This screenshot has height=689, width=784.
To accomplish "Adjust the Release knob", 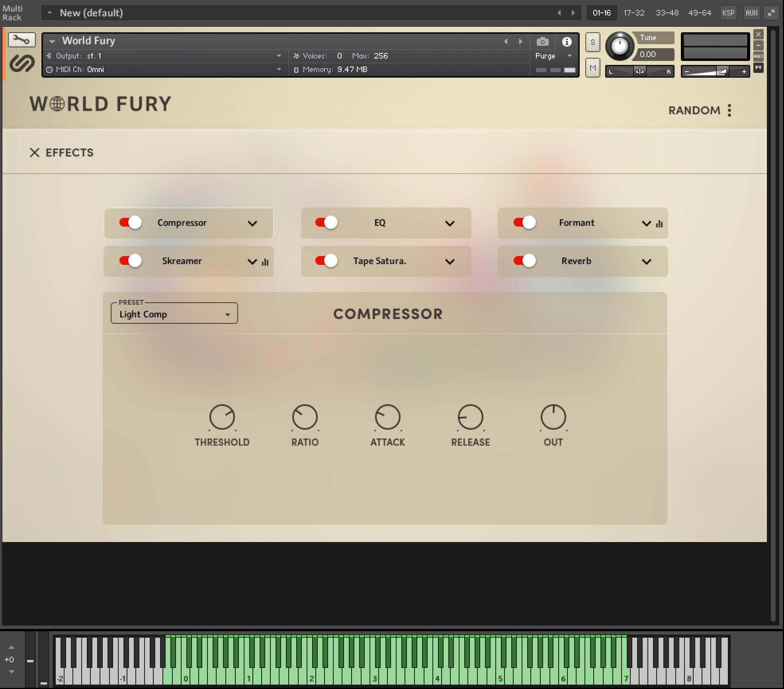I will tap(470, 417).
